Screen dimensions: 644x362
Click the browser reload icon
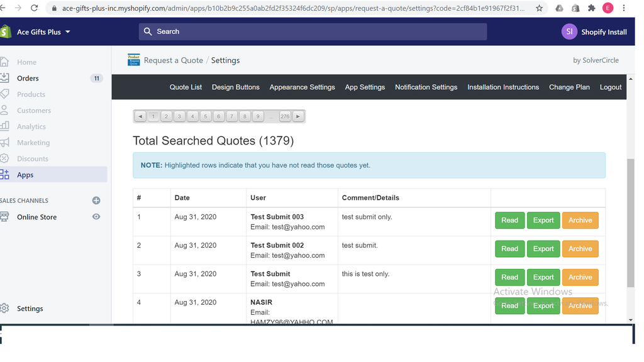tap(35, 8)
